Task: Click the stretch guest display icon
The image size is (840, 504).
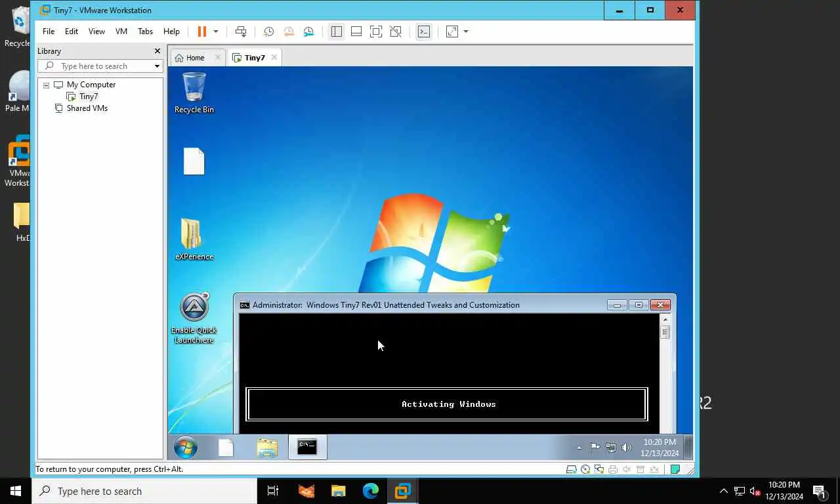Action: (452, 31)
